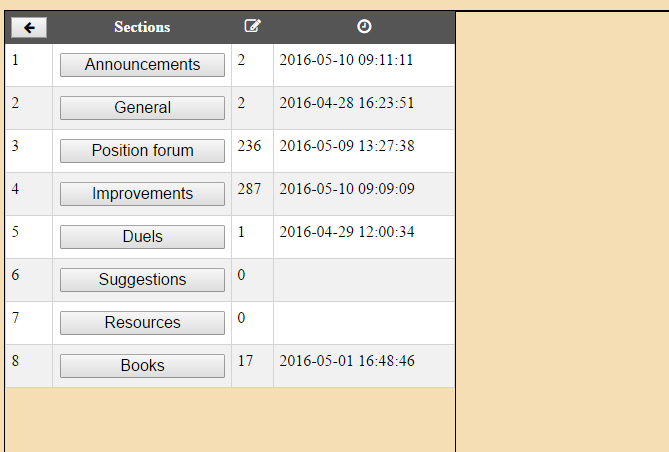The height and width of the screenshot is (452, 669).
Task: Click the Improvements timestamp 2016-05-10 09:09:09
Action: click(347, 189)
